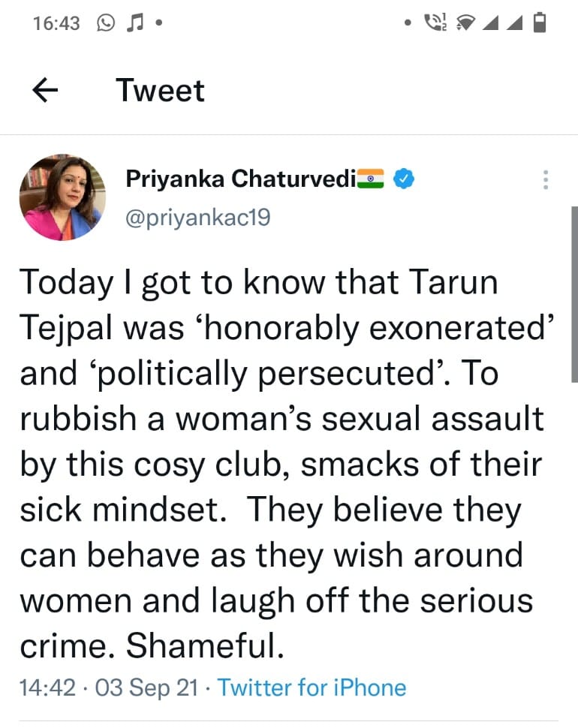The image size is (578, 728).
Task: Tap the Indian flag emoji beside the name
Action: (371, 179)
